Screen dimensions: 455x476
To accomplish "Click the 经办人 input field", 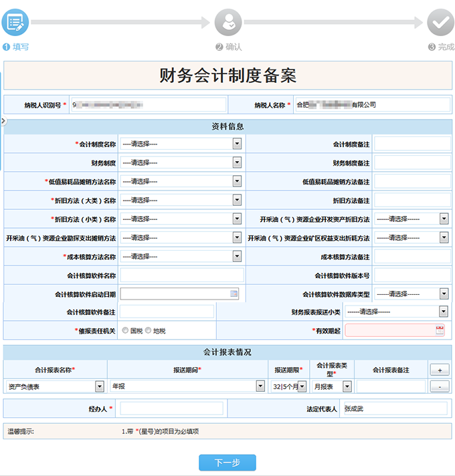I will [x=171, y=408].
